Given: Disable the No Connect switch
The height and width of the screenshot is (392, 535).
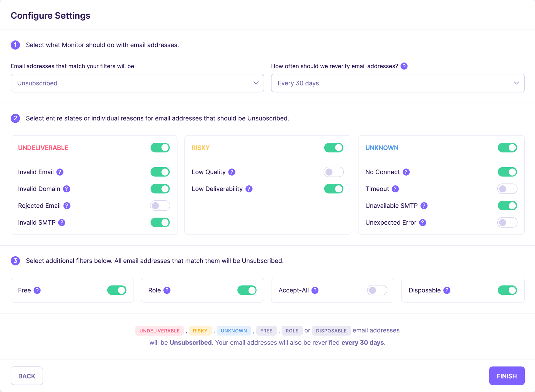Looking at the screenshot, I should [x=507, y=172].
